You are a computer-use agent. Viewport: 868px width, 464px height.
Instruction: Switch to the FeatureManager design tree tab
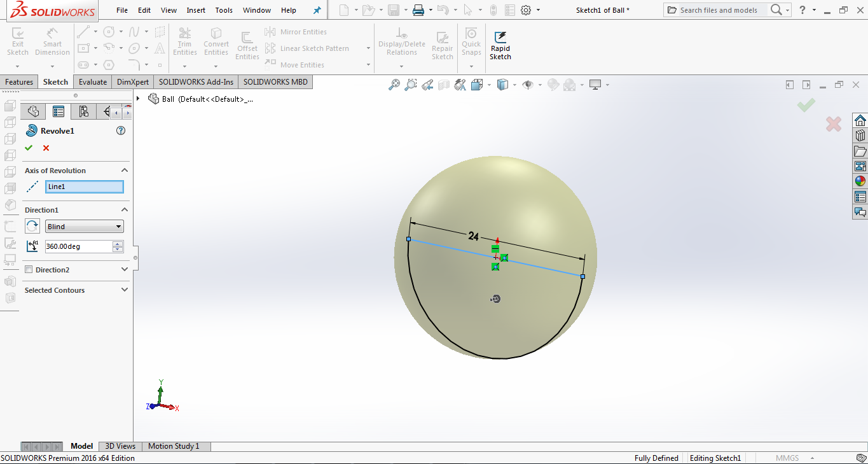point(33,112)
